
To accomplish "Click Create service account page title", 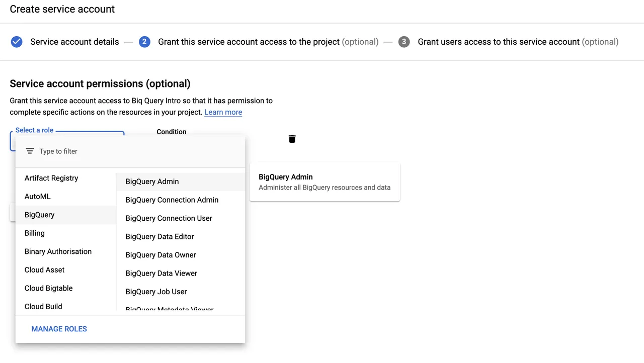I will pyautogui.click(x=62, y=9).
